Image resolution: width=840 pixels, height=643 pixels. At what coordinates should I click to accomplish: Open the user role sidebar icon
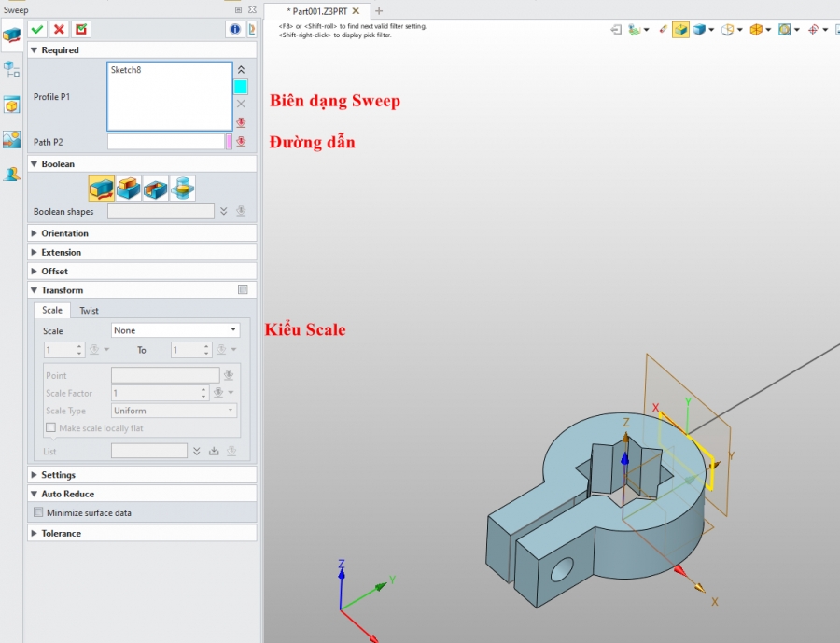11,175
